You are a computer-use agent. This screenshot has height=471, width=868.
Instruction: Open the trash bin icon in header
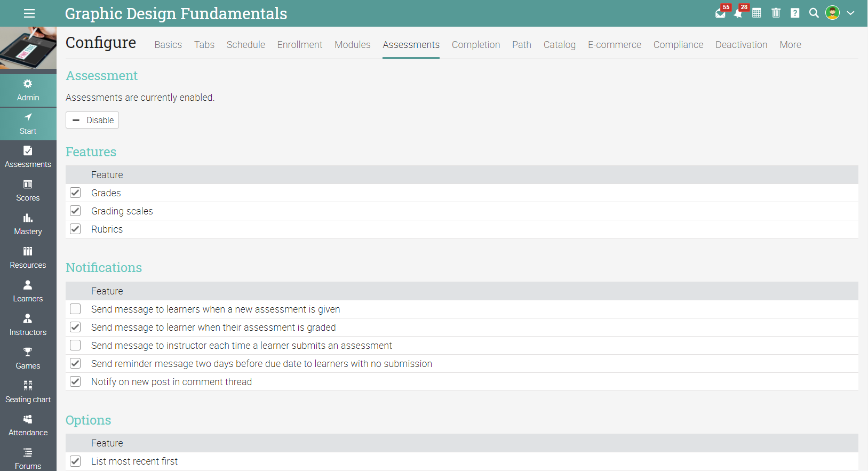tap(776, 13)
